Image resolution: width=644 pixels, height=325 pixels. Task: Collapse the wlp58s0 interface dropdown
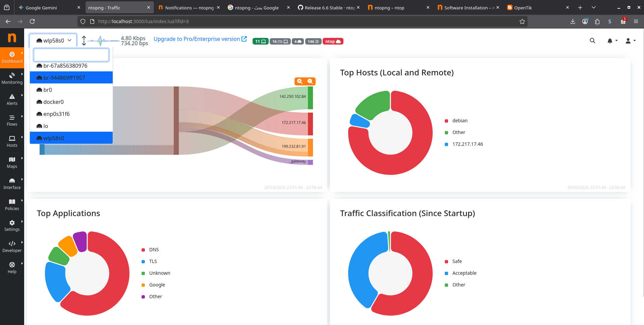pos(53,41)
